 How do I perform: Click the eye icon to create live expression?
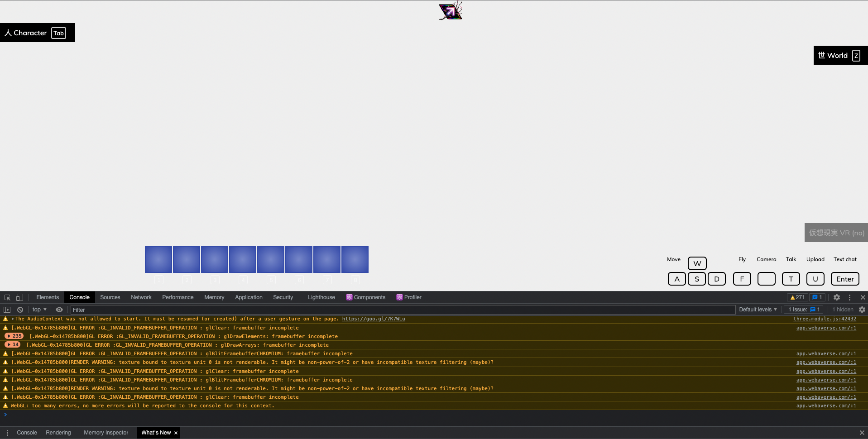click(x=59, y=310)
